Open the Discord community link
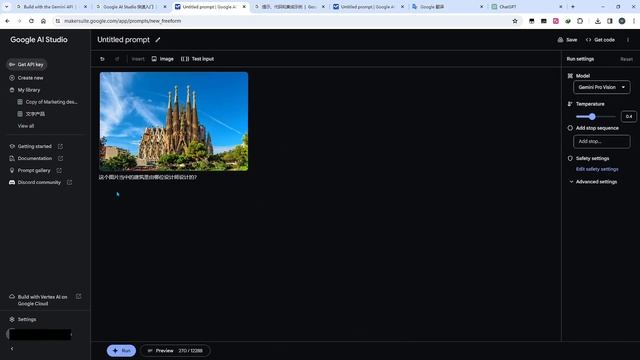The image size is (640, 360). (39, 182)
